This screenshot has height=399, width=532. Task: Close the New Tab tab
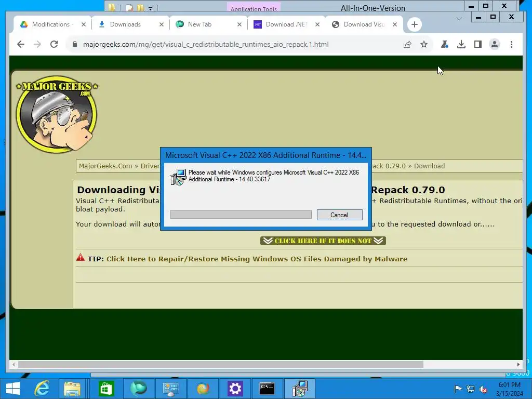[x=239, y=24]
